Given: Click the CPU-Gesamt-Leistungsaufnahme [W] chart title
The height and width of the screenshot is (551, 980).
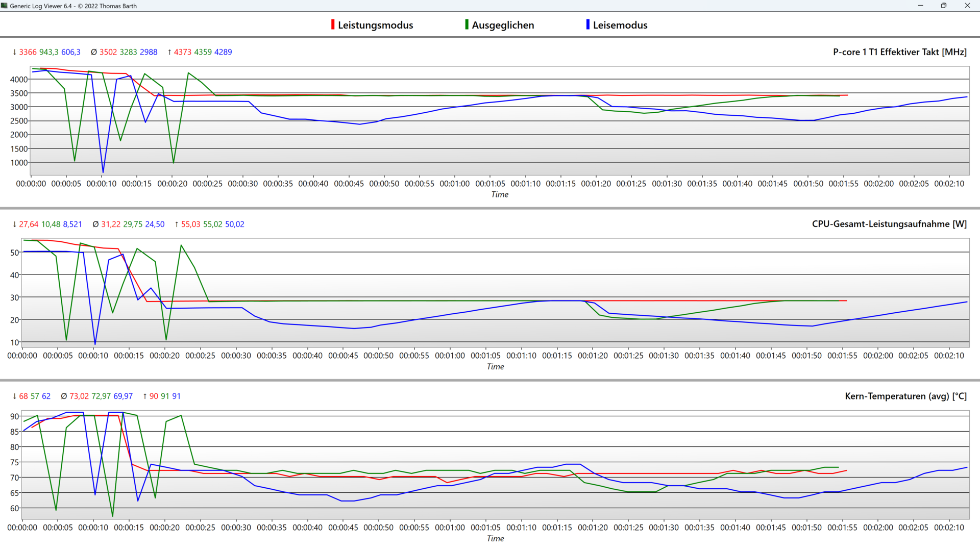Looking at the screenshot, I should tap(889, 224).
